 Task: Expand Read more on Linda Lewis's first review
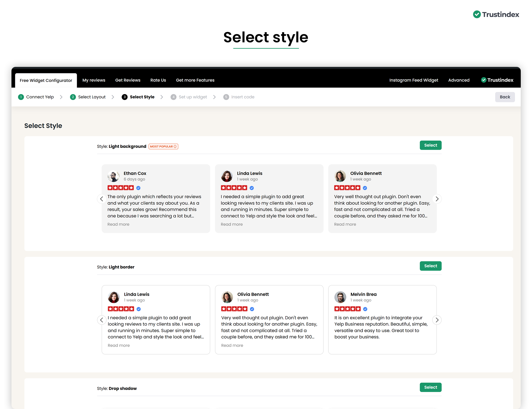point(231,225)
